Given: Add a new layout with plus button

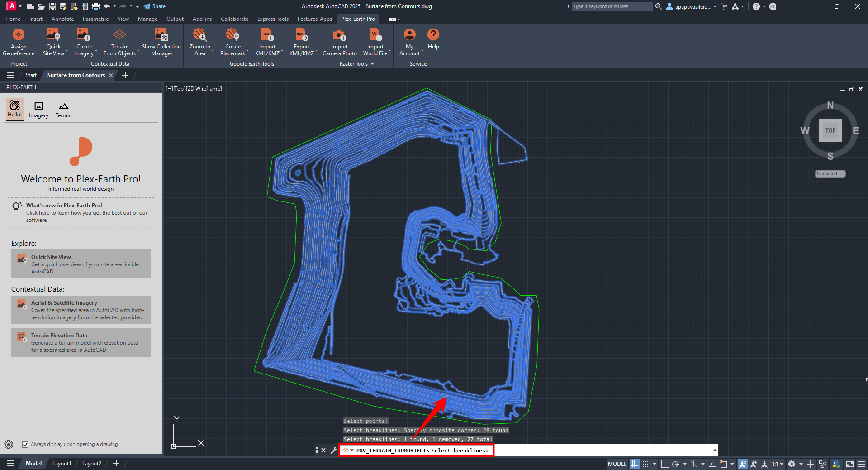Looking at the screenshot, I should pos(116,464).
